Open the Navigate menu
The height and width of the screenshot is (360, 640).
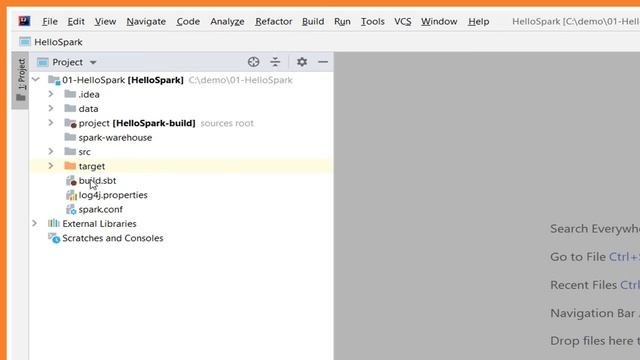[x=146, y=21]
